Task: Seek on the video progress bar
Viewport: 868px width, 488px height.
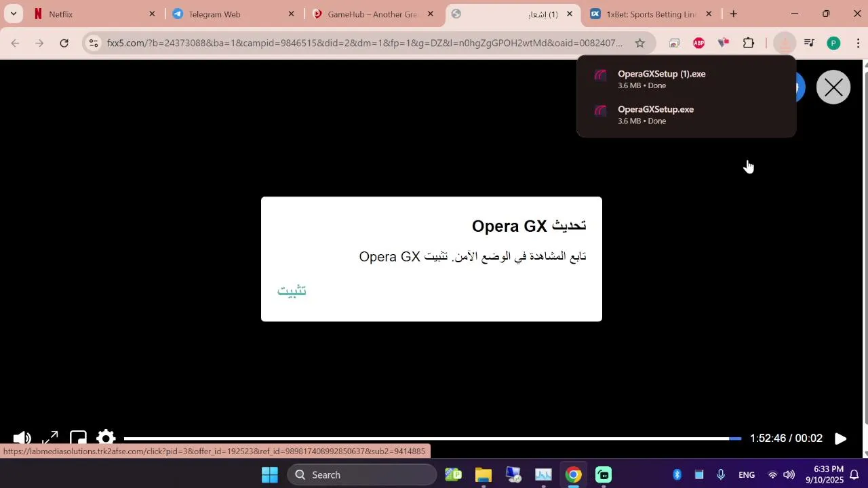Action: click(433, 439)
